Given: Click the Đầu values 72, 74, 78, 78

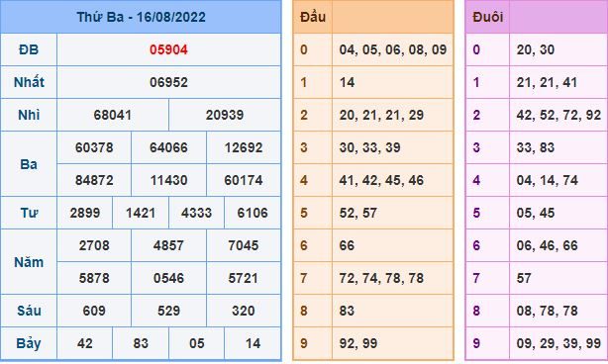Looking at the screenshot, I should pyautogui.click(x=381, y=278).
